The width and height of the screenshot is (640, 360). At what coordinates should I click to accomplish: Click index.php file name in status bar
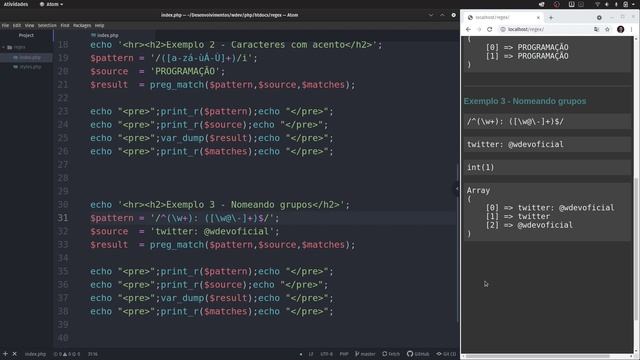tap(35, 354)
